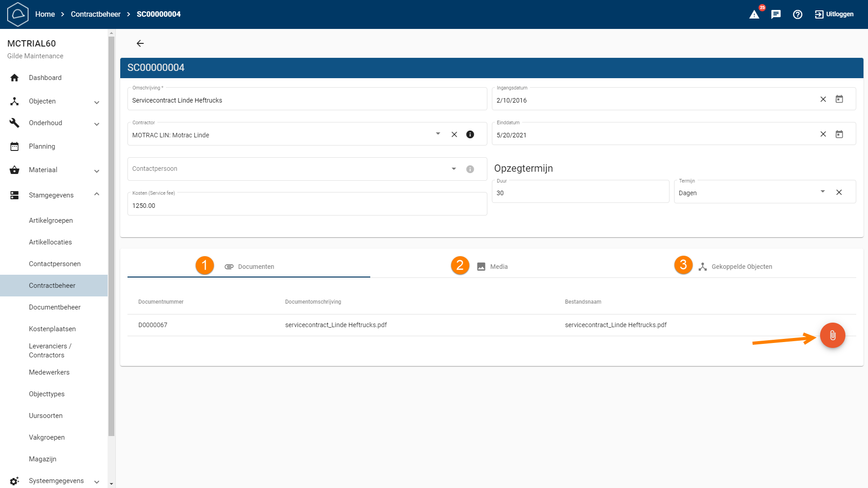This screenshot has height=488, width=868.
Task: Collapse the Stamgegevens sidebar section
Action: click(96, 195)
